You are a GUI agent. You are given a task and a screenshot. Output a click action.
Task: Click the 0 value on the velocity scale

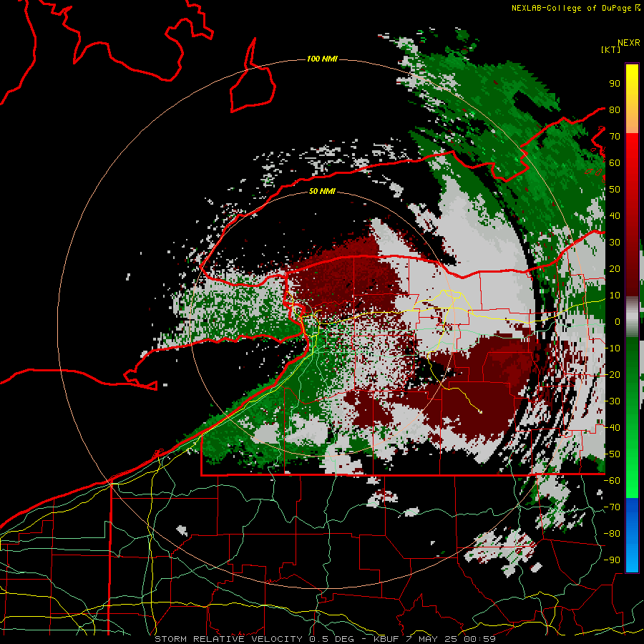(618, 321)
